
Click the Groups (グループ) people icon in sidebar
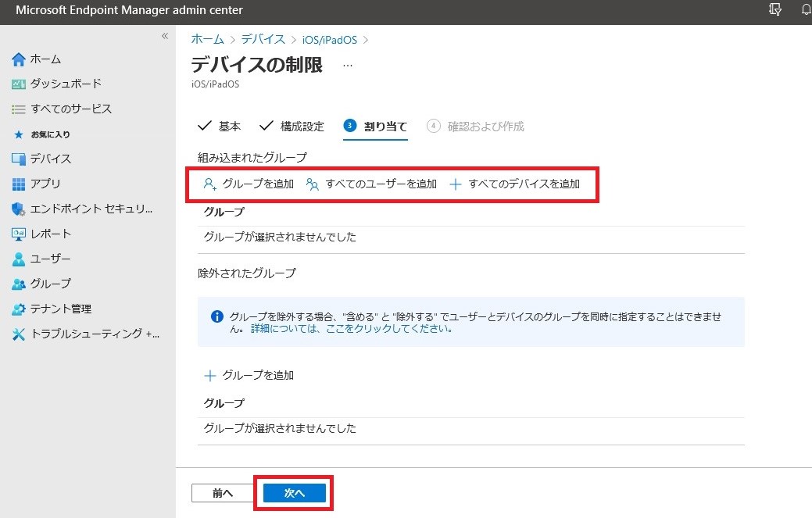(18, 284)
